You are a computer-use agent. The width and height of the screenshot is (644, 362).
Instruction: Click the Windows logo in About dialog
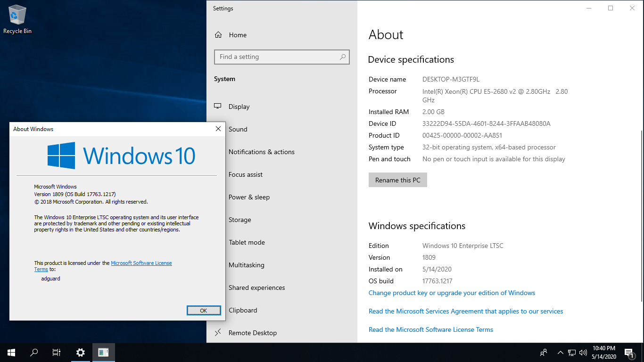point(61,156)
